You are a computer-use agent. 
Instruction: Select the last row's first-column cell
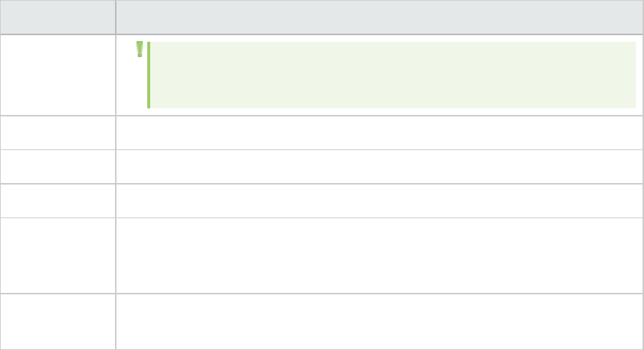[58, 321]
